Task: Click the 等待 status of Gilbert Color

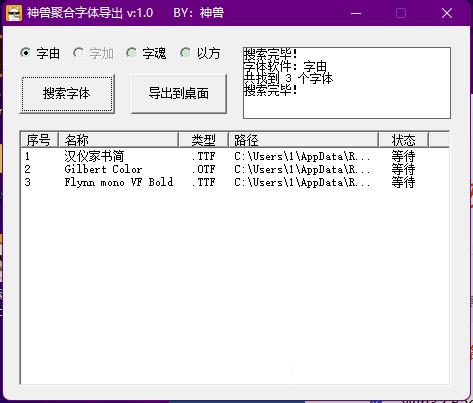Action: 403,169
